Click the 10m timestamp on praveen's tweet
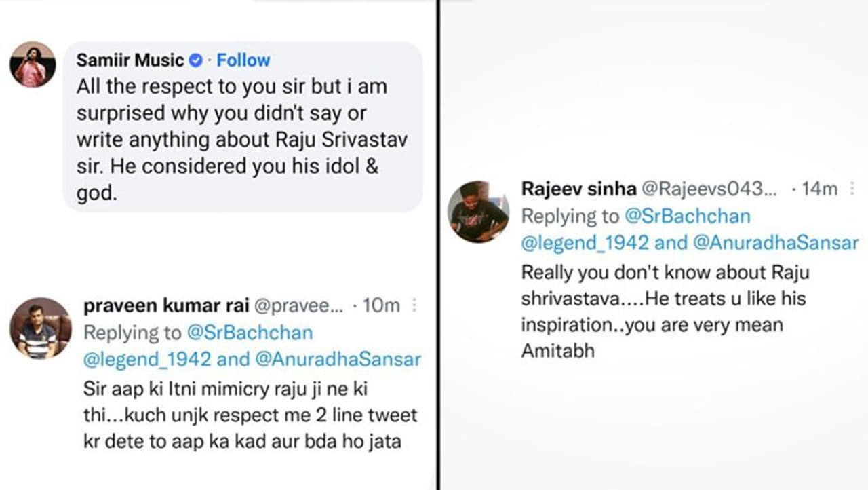The width and height of the screenshot is (868, 490). 381,306
